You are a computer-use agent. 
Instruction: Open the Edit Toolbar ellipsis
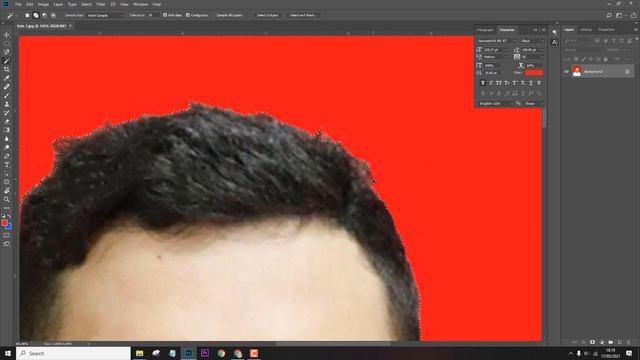(x=7, y=208)
